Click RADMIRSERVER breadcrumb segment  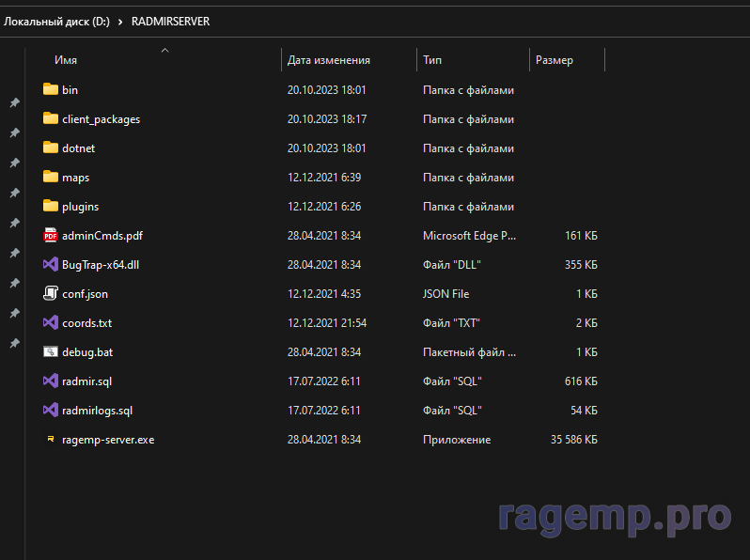[x=170, y=22]
